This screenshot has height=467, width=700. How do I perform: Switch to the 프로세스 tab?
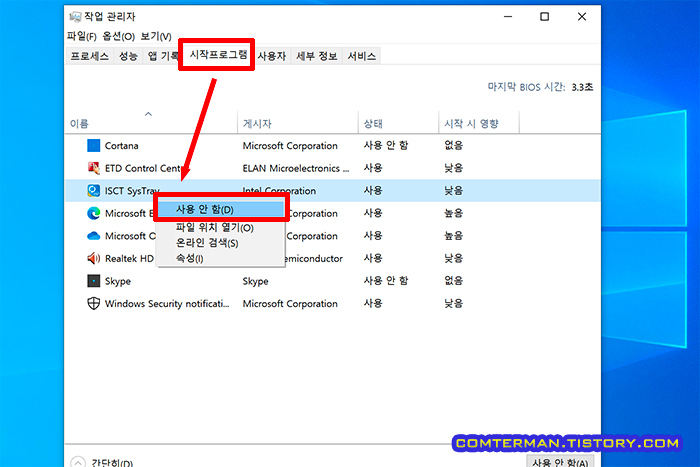89,56
